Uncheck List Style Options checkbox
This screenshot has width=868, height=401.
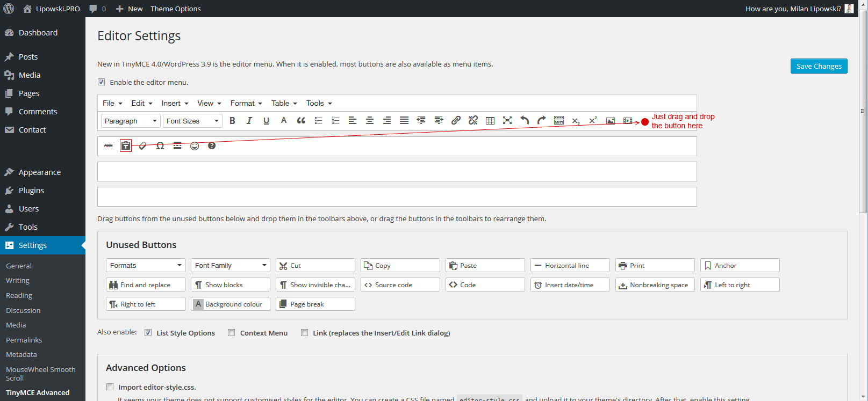click(148, 333)
